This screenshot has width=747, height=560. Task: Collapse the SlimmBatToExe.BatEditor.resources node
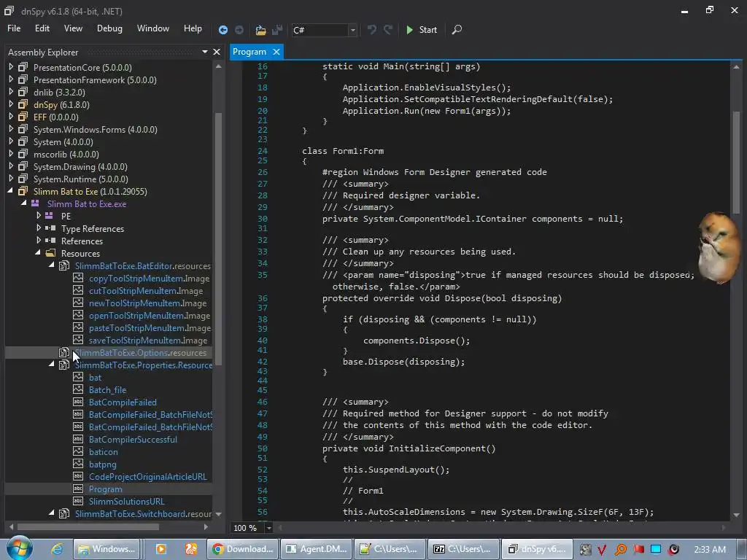52,265
